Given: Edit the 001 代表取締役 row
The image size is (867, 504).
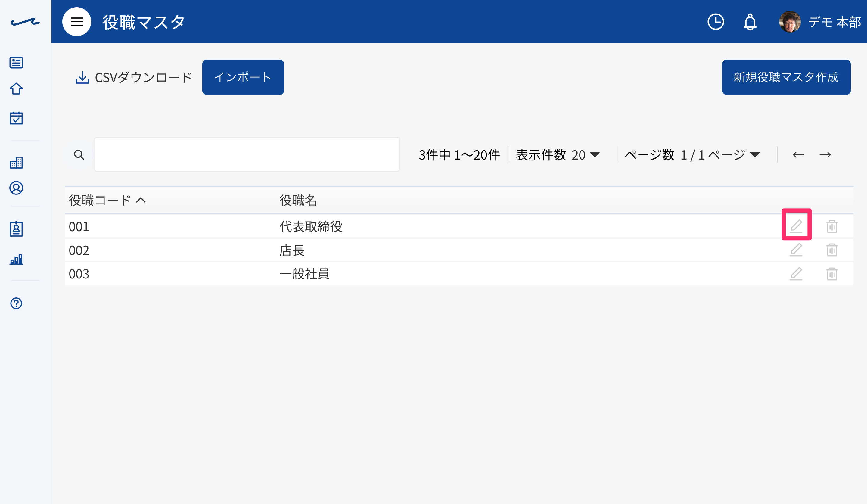Looking at the screenshot, I should click(796, 226).
